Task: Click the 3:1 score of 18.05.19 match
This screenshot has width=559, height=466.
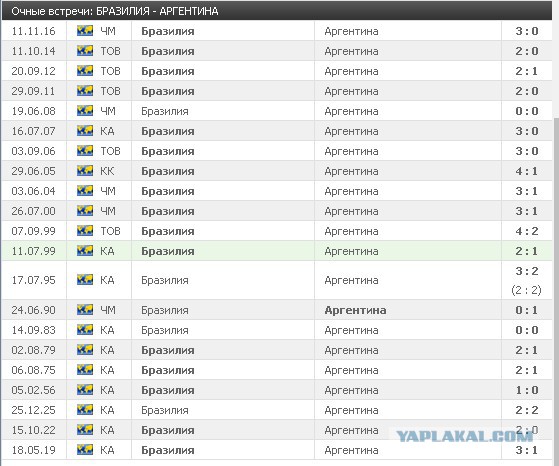Action: point(527,450)
